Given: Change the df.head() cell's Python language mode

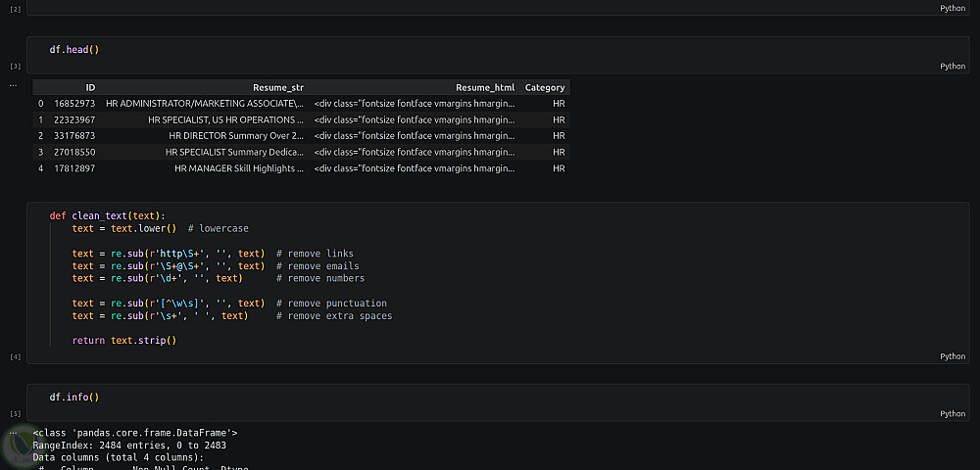Looking at the screenshot, I should point(952,67).
